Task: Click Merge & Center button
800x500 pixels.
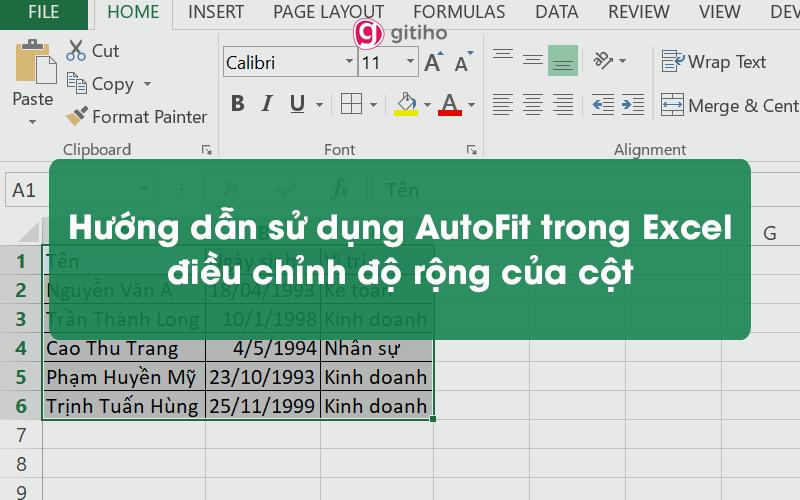Action: pos(730,106)
